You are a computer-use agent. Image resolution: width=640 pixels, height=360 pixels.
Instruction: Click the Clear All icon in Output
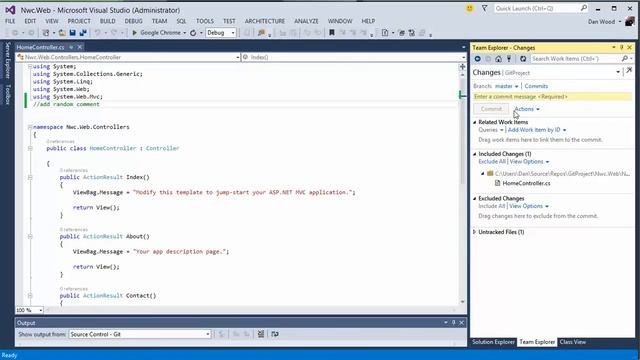pyautogui.click(x=261, y=334)
